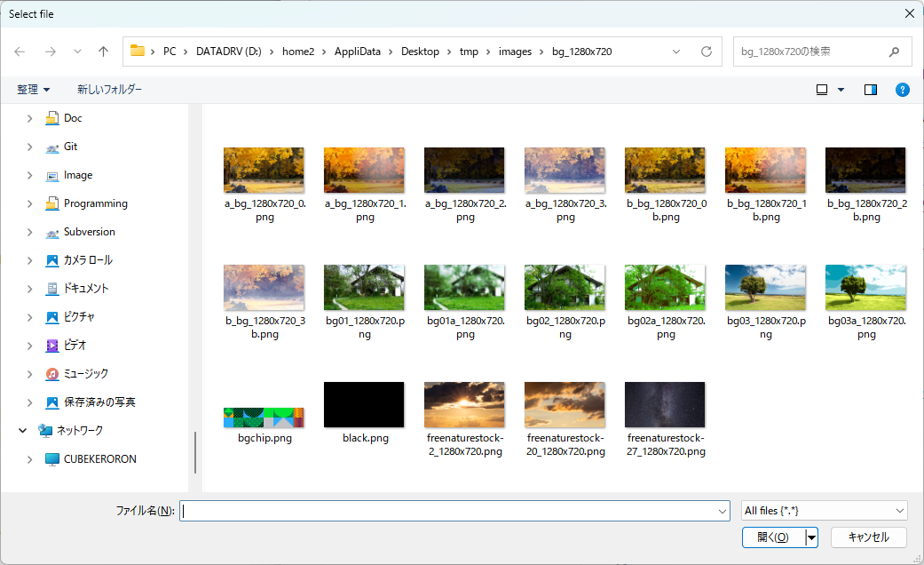The width and height of the screenshot is (924, 565).
Task: Expand the Programming folder node
Action: coord(29,203)
